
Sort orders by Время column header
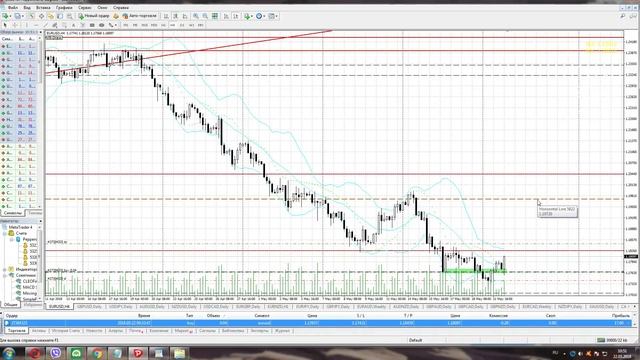tap(144, 316)
